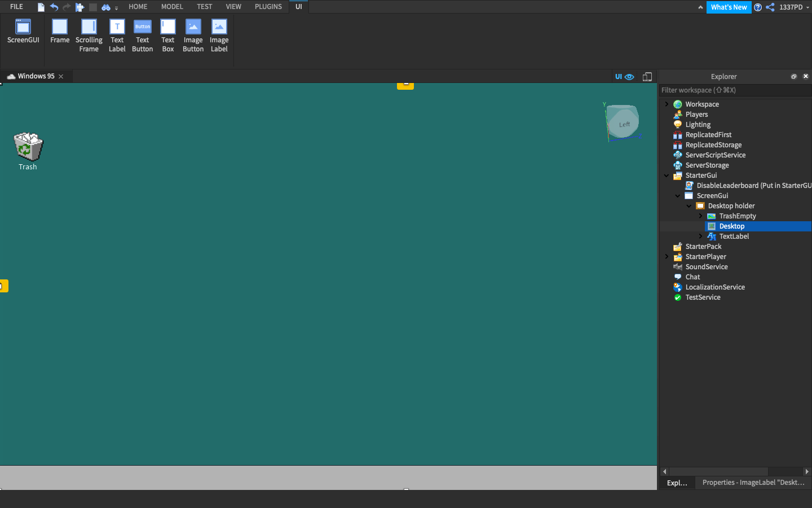This screenshot has height=508, width=812.
Task: Select the Frame tool
Action: coord(60,31)
